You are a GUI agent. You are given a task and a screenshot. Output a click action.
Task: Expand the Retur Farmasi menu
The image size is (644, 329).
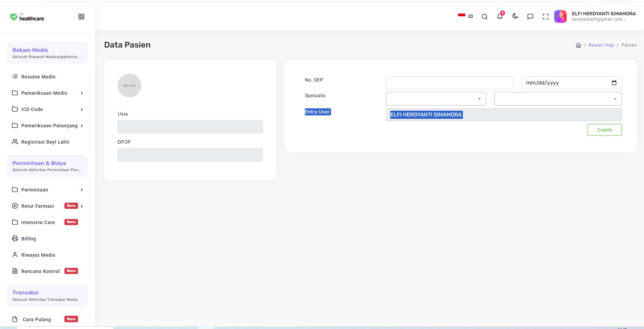(x=47, y=206)
